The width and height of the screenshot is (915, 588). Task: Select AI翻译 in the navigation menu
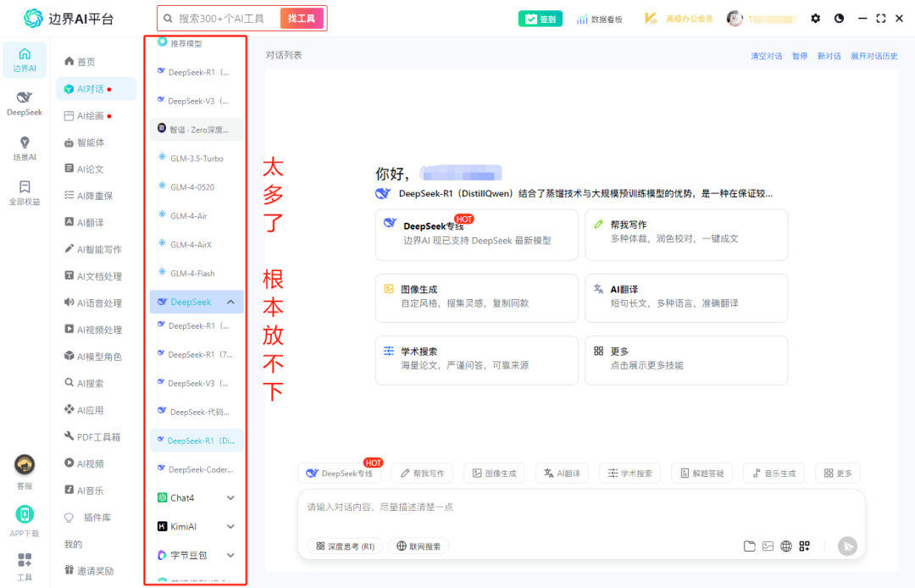click(90, 223)
